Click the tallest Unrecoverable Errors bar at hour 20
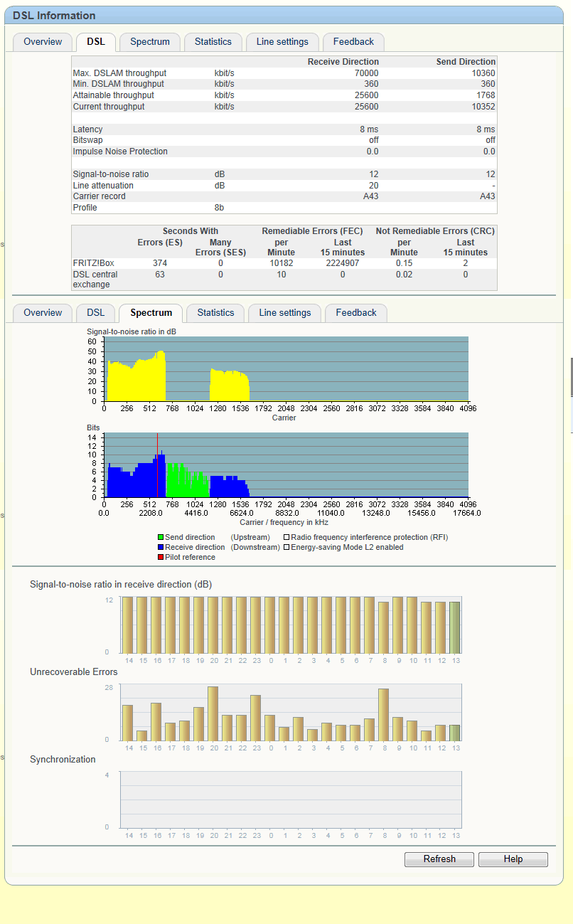 point(213,713)
